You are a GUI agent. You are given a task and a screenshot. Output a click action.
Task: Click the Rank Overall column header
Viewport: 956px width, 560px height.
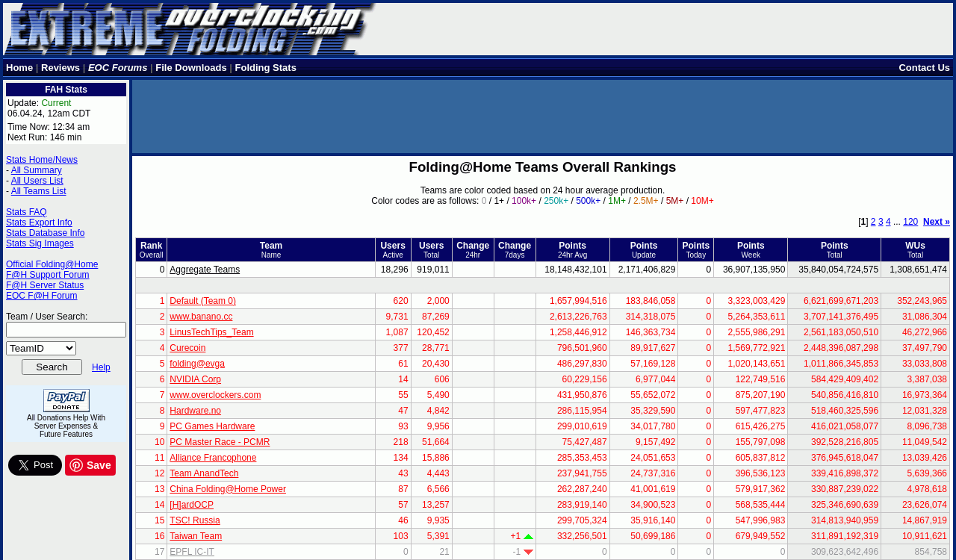pos(151,250)
